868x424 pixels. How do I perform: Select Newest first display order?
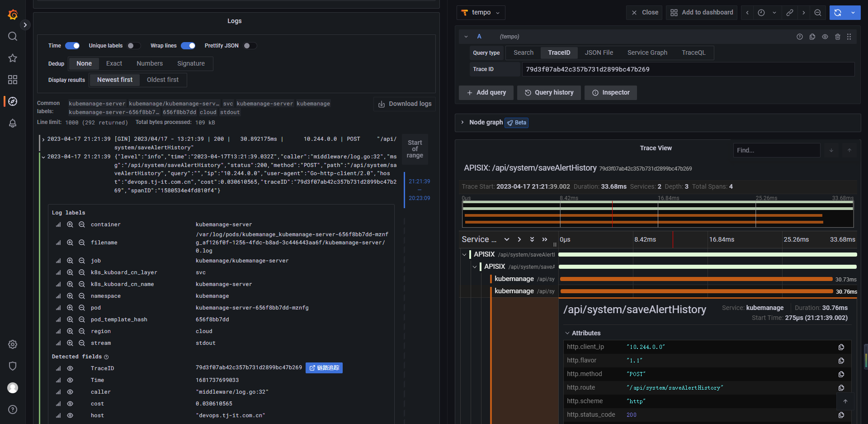115,80
